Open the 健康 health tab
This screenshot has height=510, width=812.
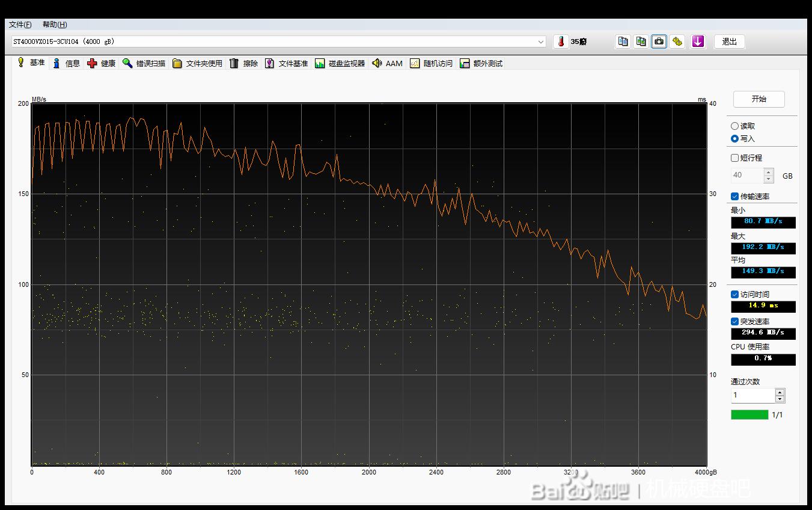(x=102, y=63)
